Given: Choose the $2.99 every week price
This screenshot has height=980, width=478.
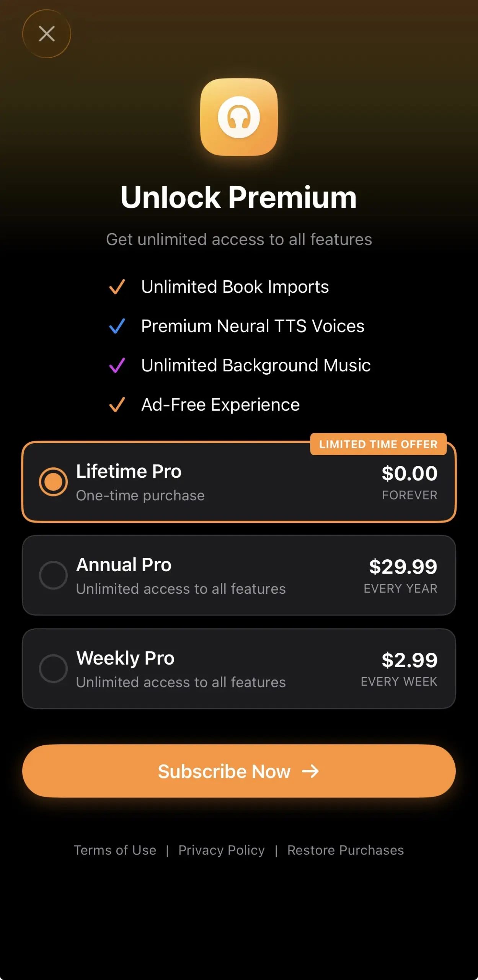Looking at the screenshot, I should coord(409,660).
